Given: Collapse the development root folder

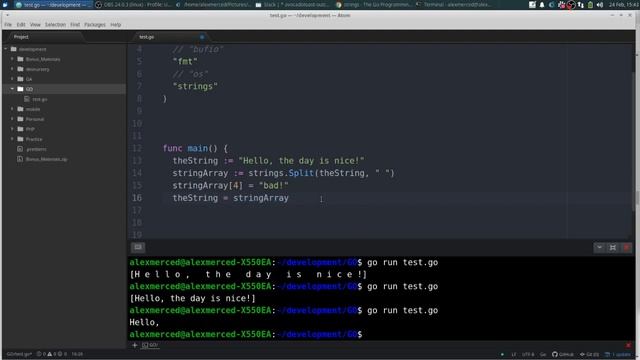Looking at the screenshot, I should (x=6, y=49).
